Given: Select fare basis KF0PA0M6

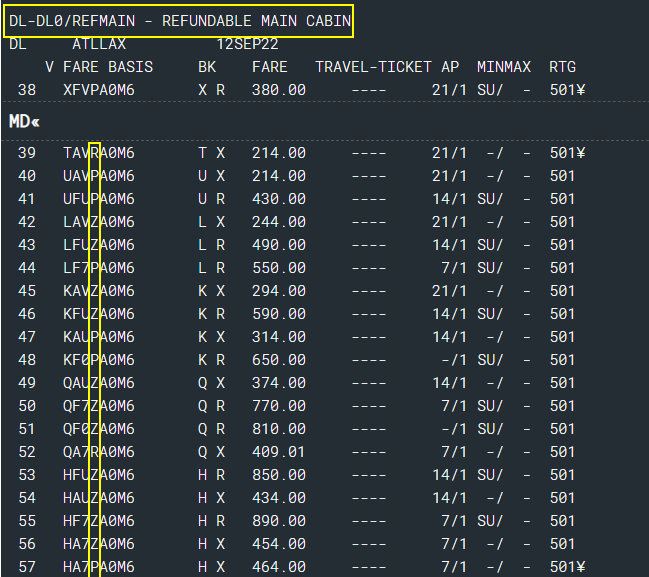Looking at the screenshot, I should [98, 360].
